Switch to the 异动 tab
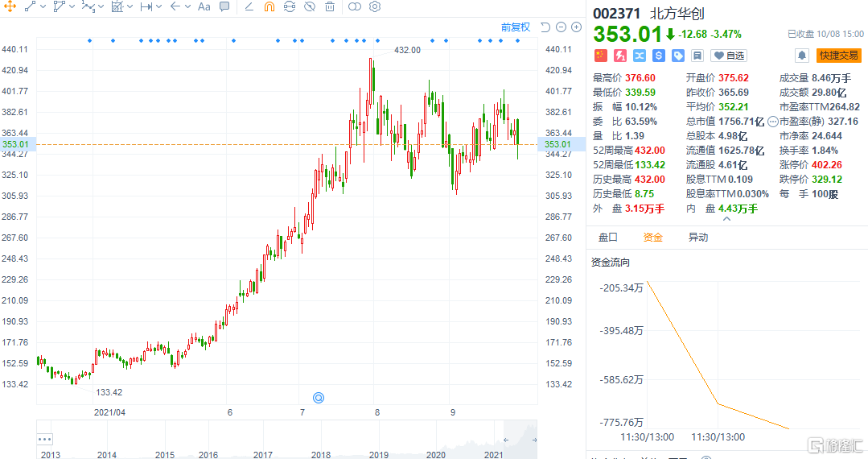The height and width of the screenshot is (459, 868). 697,238
